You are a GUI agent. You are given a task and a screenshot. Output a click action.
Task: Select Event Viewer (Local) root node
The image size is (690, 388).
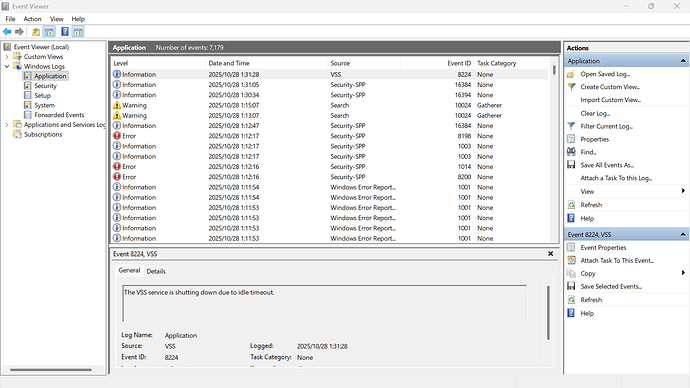(x=41, y=47)
